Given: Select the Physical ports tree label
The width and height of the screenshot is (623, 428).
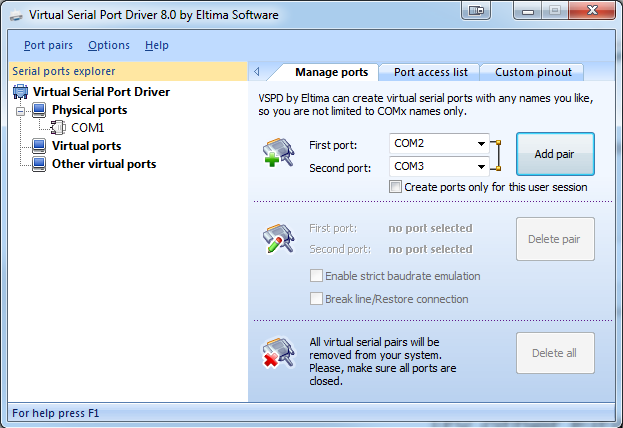Looking at the screenshot, I should tap(89, 110).
